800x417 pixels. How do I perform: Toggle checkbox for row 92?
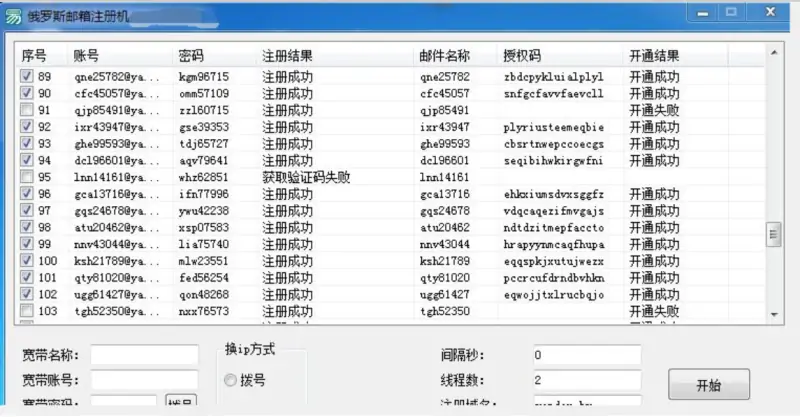pyautogui.click(x=27, y=127)
